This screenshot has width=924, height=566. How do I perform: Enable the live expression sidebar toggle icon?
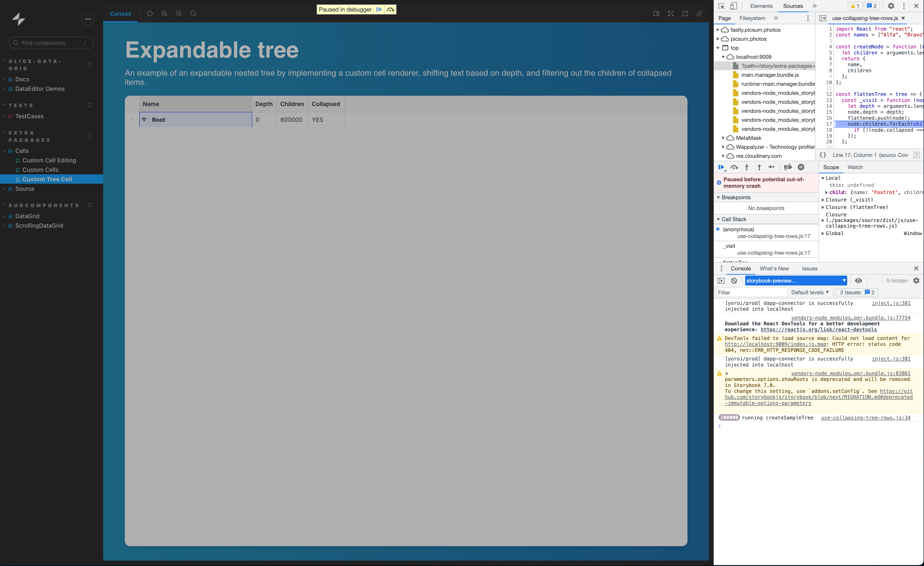click(721, 280)
